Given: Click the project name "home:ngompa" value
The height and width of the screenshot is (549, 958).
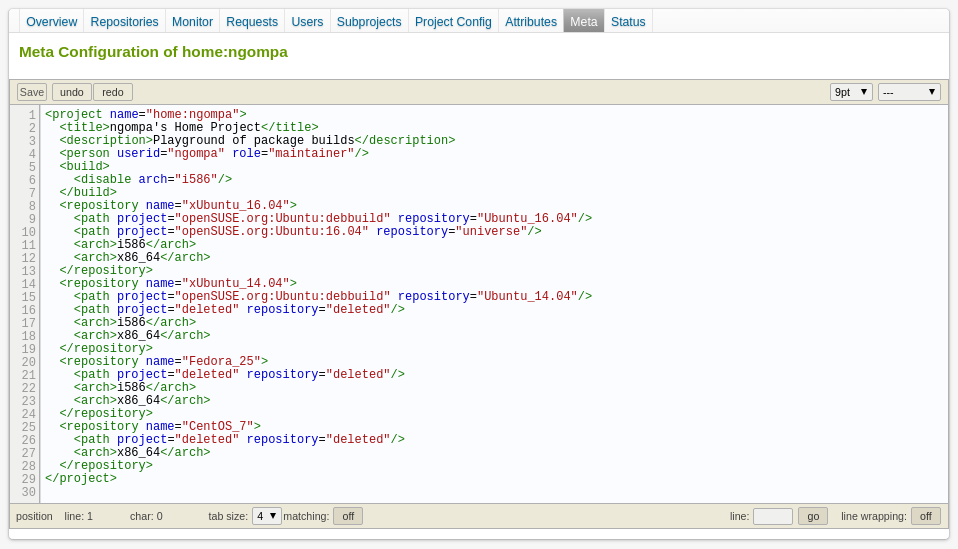Looking at the screenshot, I should pos(192,114).
